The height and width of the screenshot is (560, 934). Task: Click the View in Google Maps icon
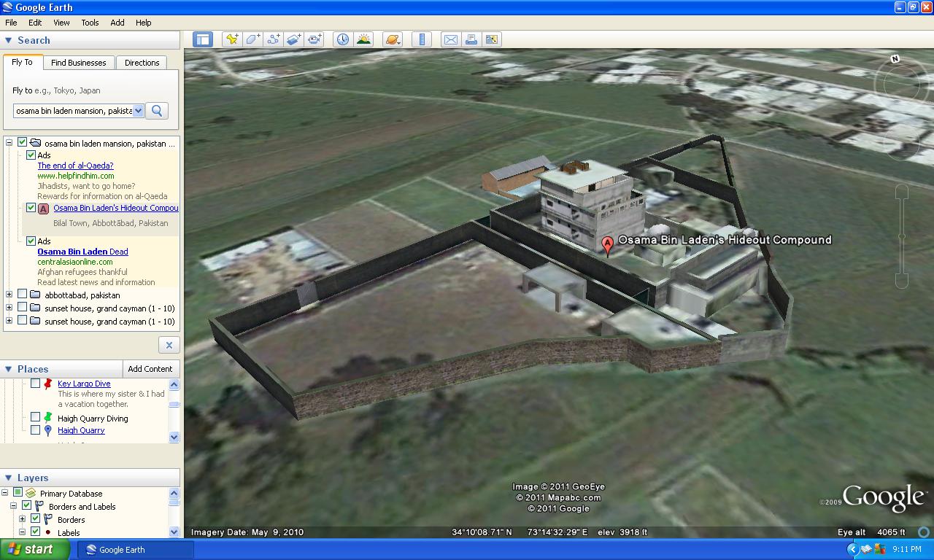tap(492, 39)
